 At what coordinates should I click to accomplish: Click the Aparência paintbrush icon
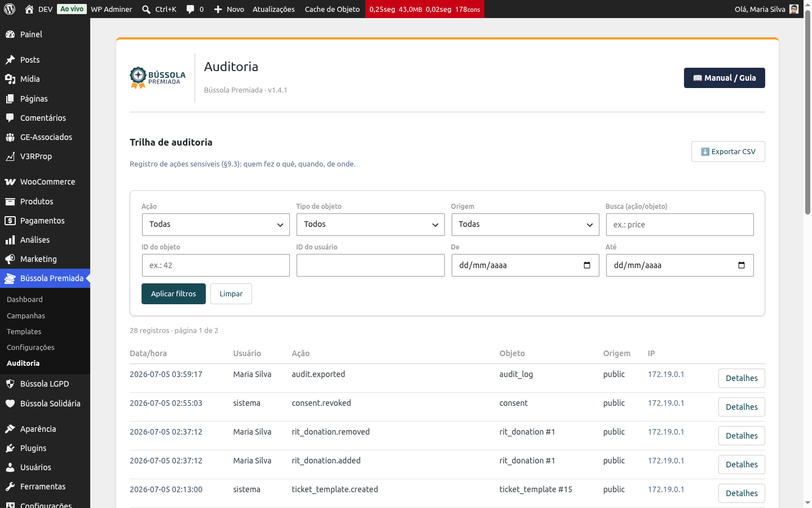[10, 429]
